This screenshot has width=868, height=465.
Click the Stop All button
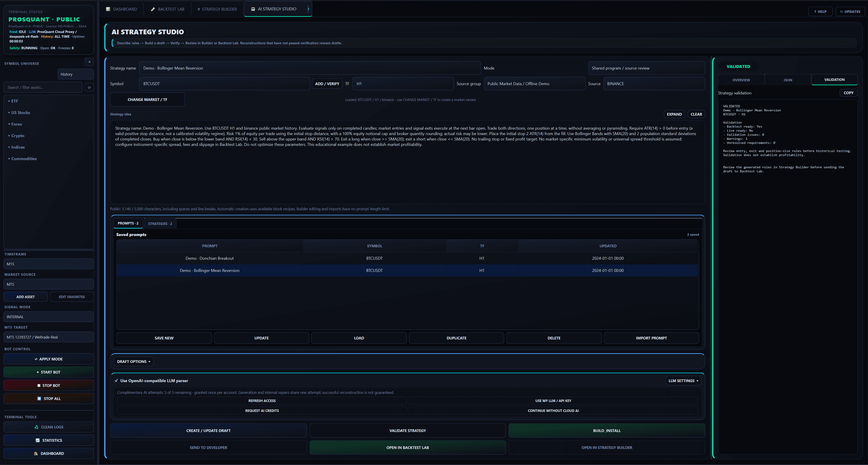[x=49, y=398]
